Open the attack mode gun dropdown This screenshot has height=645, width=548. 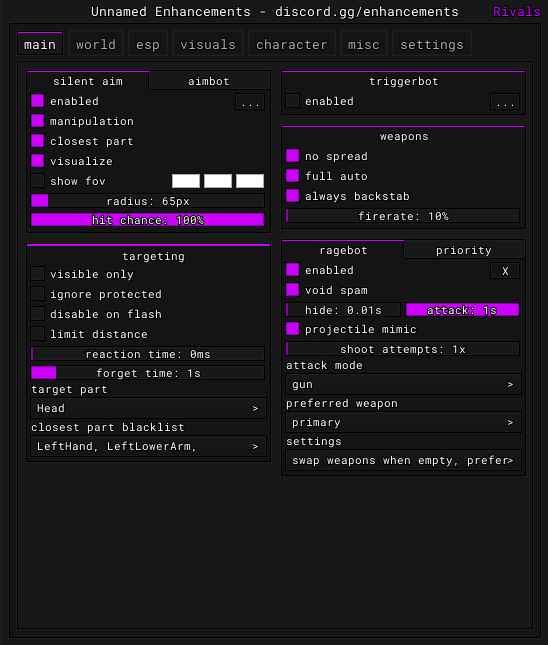tap(404, 384)
